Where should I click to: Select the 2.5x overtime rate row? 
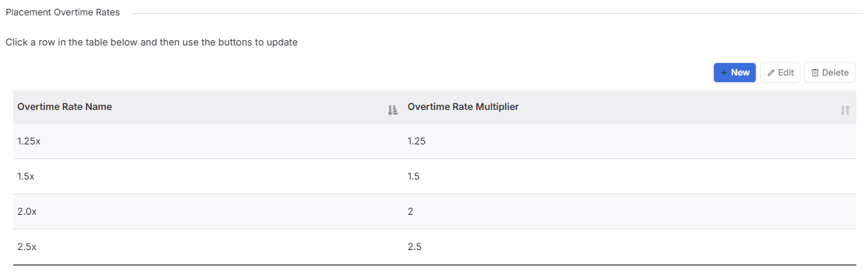[434, 247]
